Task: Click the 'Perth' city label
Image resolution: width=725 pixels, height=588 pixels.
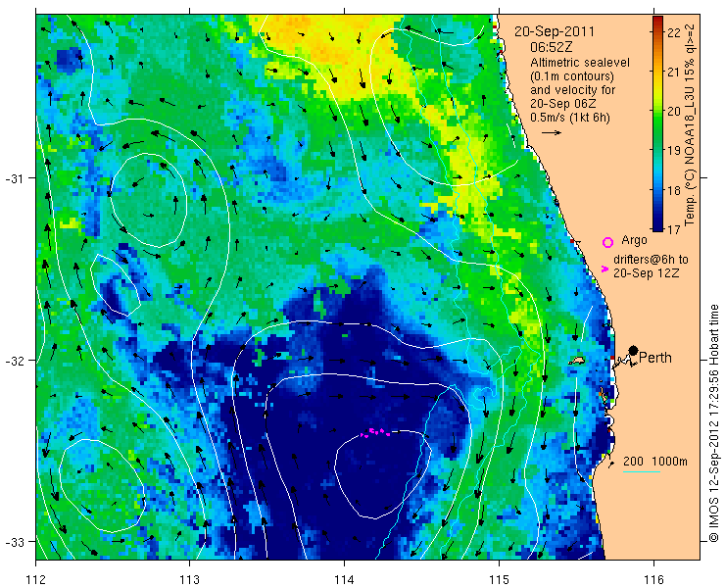Action: [655, 358]
